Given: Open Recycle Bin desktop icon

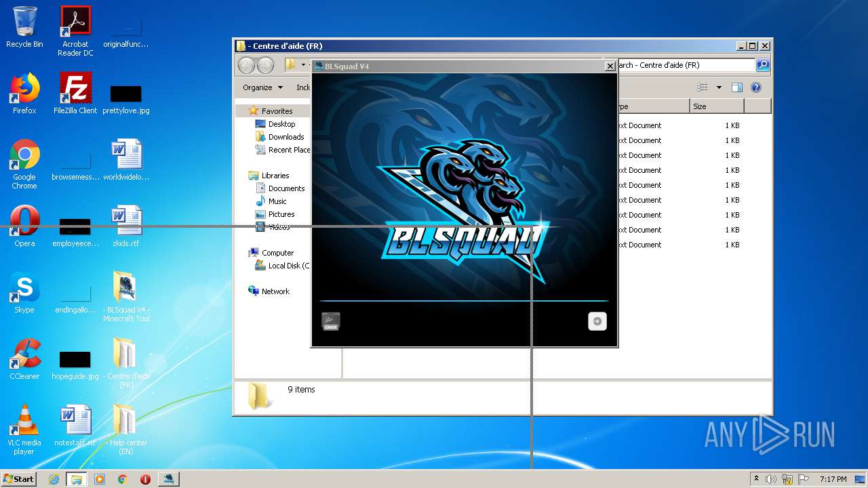Looking at the screenshot, I should click(x=24, y=28).
